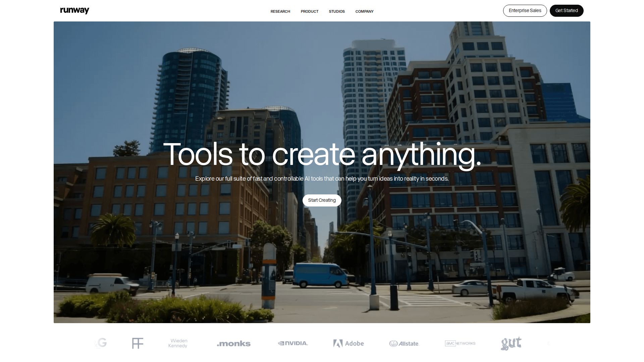The height and width of the screenshot is (362, 644).
Task: Open the Company menu
Action: point(364,11)
